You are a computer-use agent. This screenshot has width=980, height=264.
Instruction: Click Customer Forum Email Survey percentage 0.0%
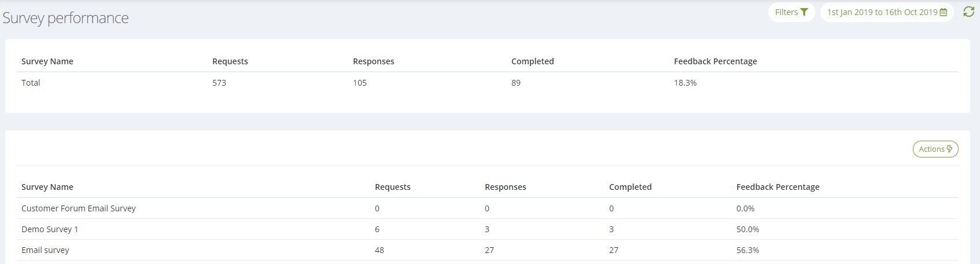click(x=746, y=208)
